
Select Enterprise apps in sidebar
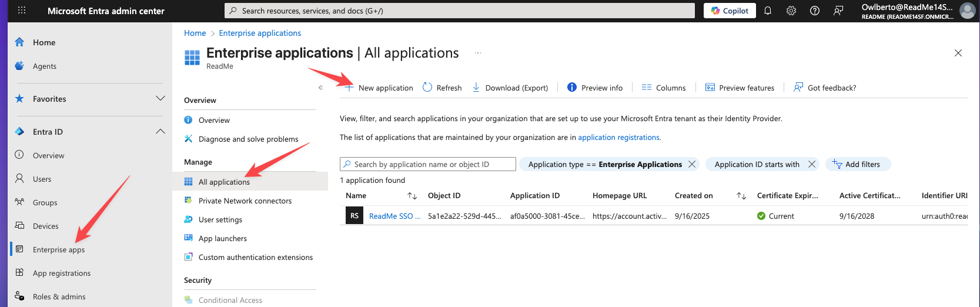pos(59,249)
